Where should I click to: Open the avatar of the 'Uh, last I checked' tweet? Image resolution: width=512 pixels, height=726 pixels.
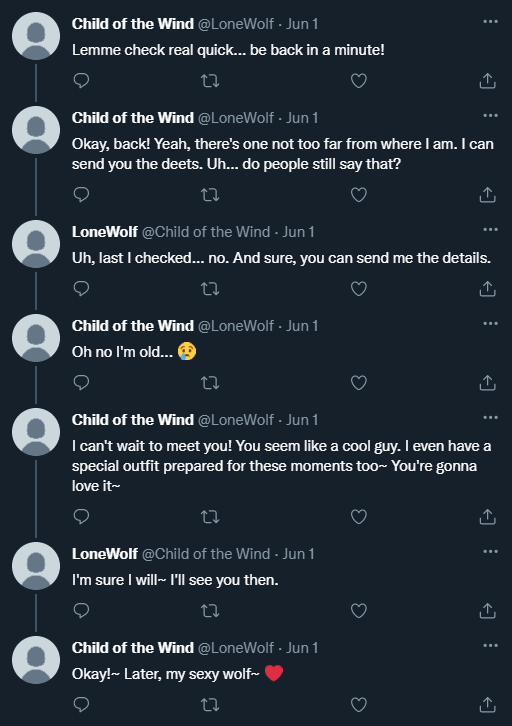[36, 244]
